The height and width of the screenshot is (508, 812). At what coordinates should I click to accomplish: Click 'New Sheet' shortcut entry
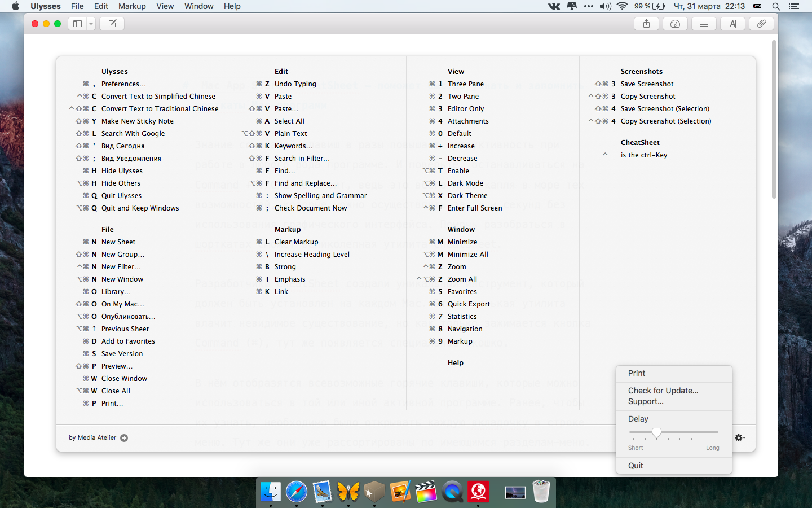click(118, 242)
